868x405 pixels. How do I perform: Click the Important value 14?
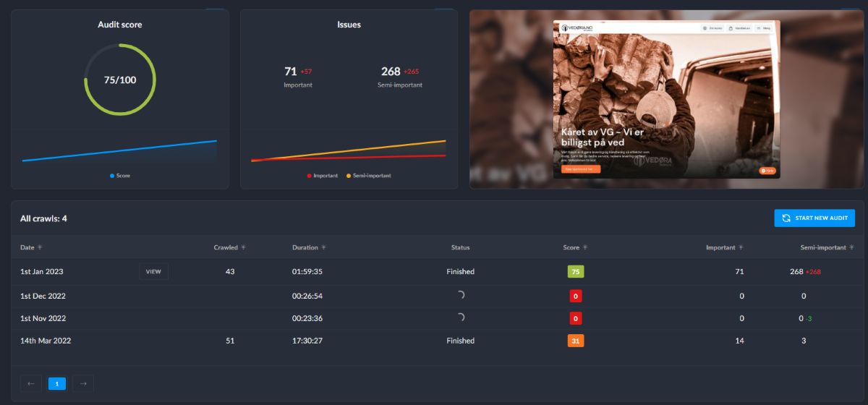pos(739,341)
